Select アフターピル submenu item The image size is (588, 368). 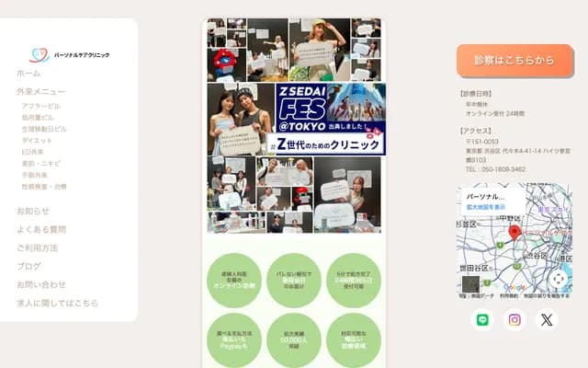tap(40, 106)
